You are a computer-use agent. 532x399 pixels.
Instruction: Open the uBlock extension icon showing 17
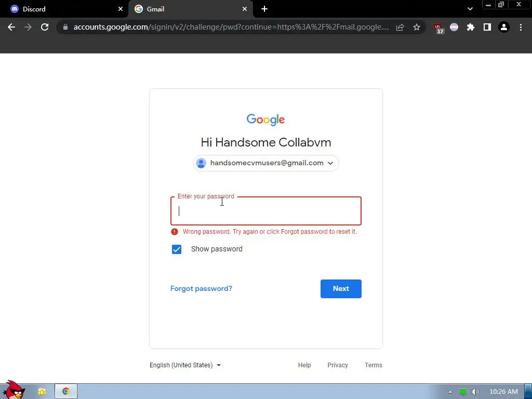(x=438, y=28)
